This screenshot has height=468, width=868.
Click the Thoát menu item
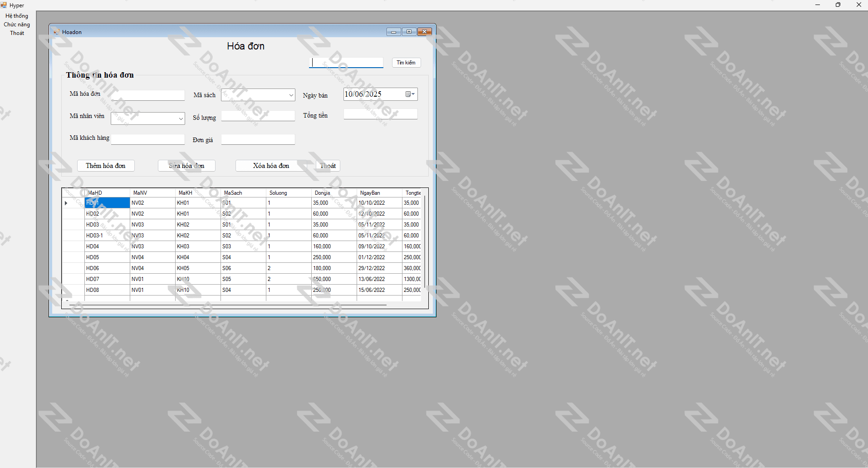point(17,33)
